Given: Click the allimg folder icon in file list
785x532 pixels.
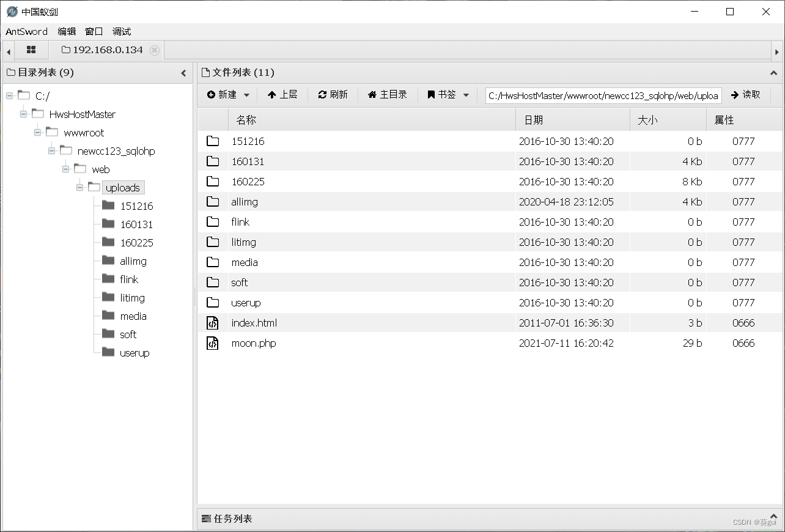Looking at the screenshot, I should tap(213, 202).
